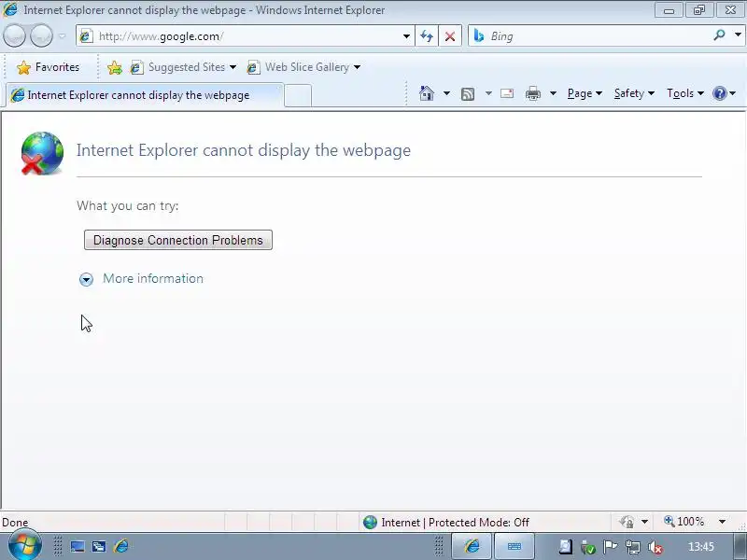747x560 pixels.
Task: Open a new blank tab
Action: pos(298,96)
